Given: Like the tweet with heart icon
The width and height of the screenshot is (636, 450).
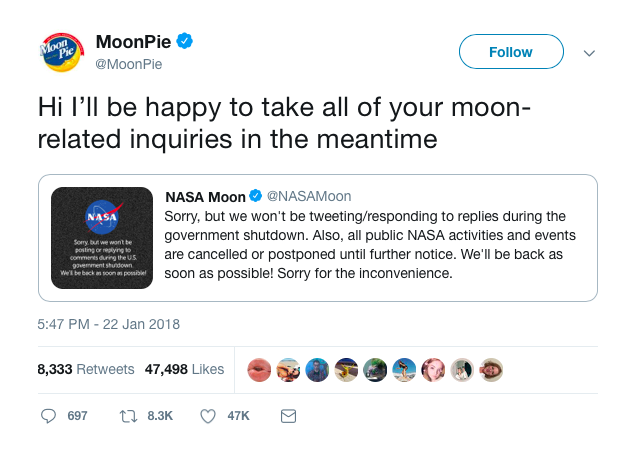Looking at the screenshot, I should coord(208,416).
